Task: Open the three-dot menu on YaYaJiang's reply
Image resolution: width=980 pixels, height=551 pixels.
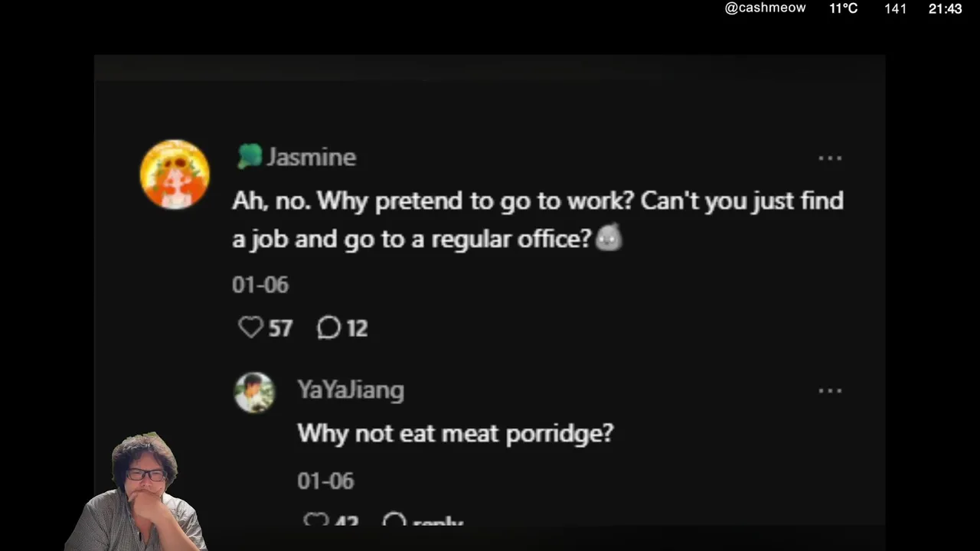Action: [x=830, y=391]
